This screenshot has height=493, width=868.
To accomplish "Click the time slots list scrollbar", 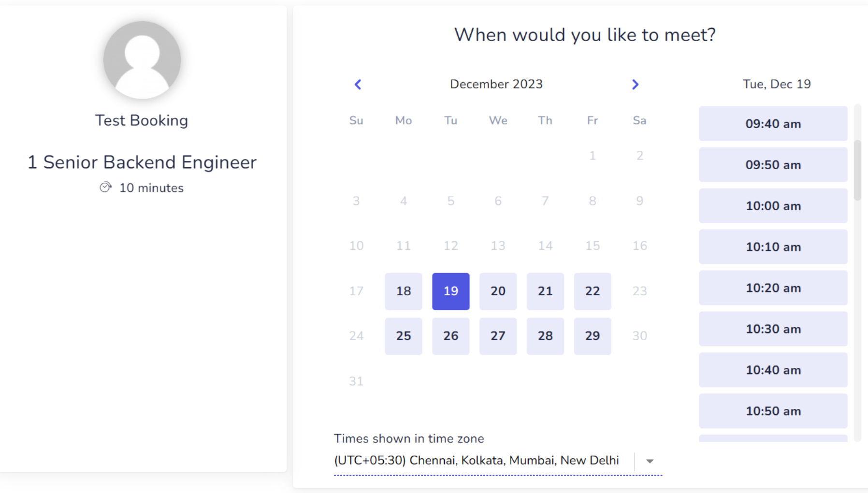I will tap(857, 170).
